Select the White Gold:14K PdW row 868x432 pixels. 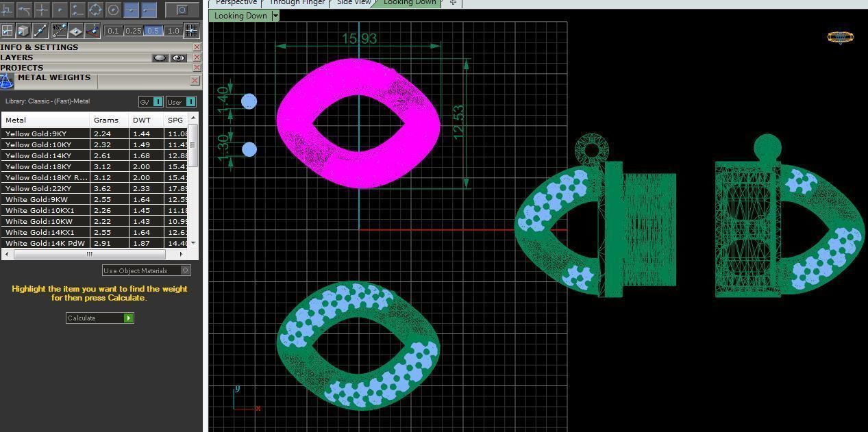coord(95,243)
